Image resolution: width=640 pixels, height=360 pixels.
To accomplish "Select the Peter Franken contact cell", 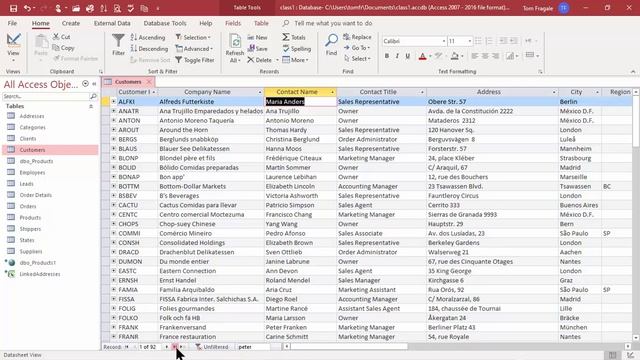I will pyautogui.click(x=300, y=327).
